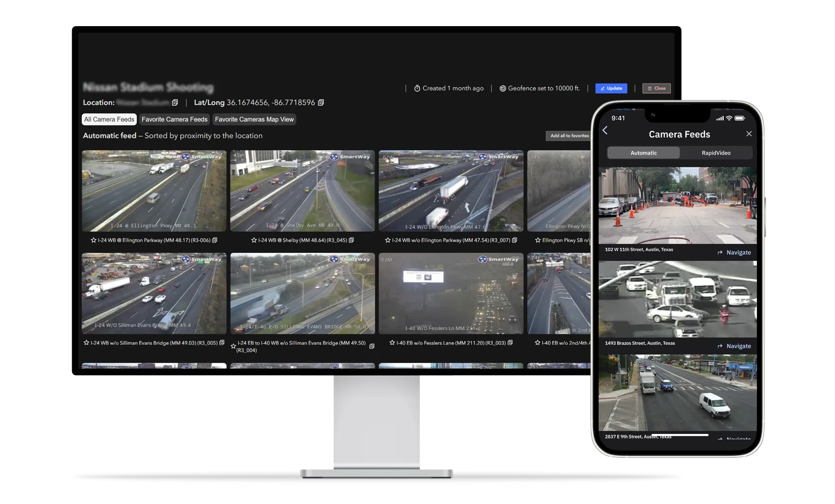This screenshot has height=504, width=835.
Task: Copy the I-24 WB w/o Silliman Evans Bridge (R3_005) name
Action: (222, 343)
